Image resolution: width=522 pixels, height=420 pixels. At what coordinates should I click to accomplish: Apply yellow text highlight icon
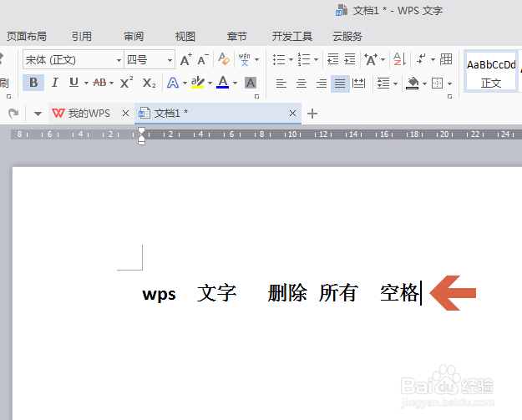(x=197, y=83)
